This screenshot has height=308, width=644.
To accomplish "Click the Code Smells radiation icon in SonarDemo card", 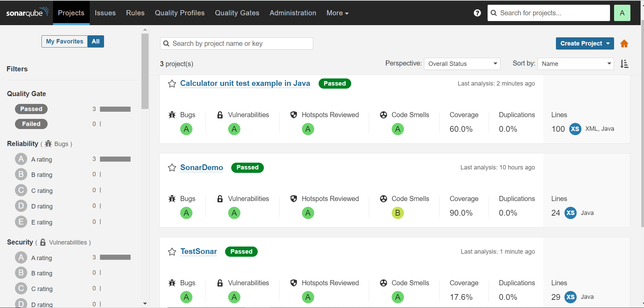I will coord(384,199).
